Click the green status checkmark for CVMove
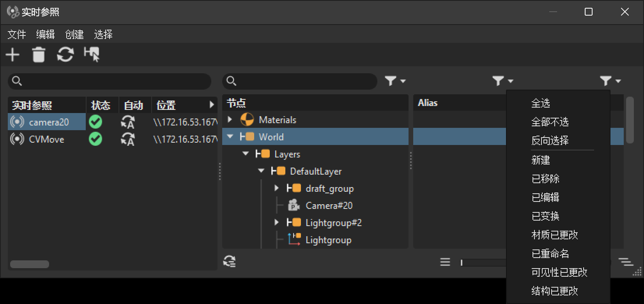 (x=96, y=139)
